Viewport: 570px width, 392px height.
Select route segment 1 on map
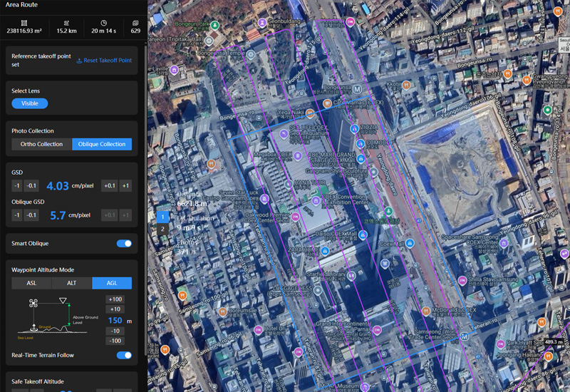[x=162, y=216]
